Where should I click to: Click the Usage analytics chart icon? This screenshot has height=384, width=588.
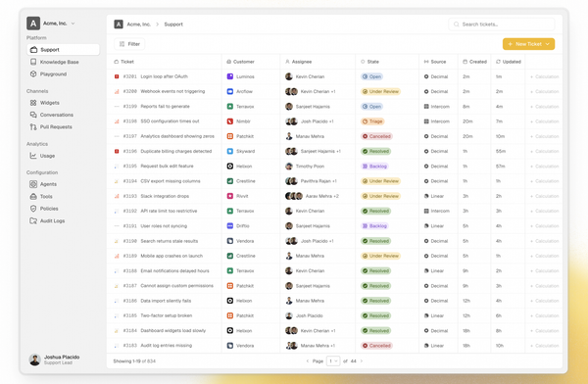(x=33, y=155)
